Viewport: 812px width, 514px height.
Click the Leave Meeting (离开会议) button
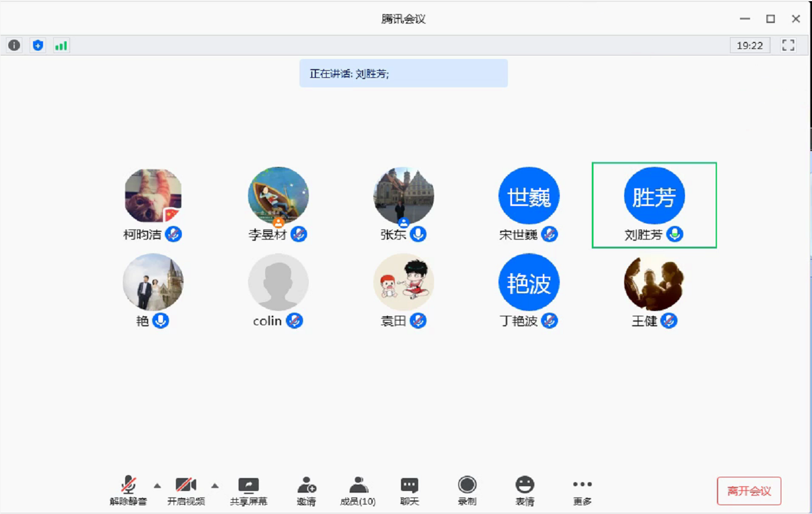click(749, 491)
